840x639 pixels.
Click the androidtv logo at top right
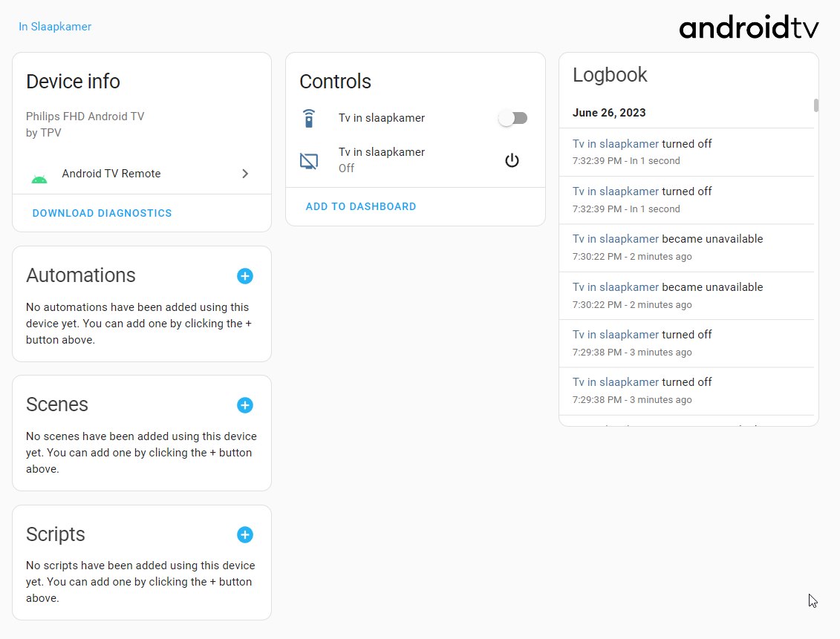click(x=748, y=27)
